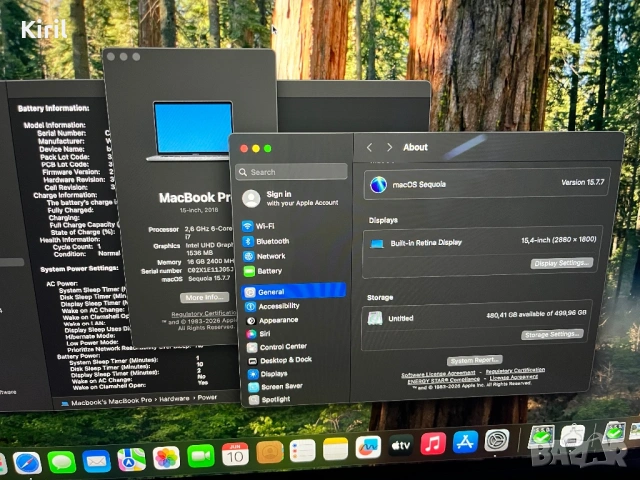The width and height of the screenshot is (640, 480).
Task: Click the Serial number value in About This Mac
Action: point(211,270)
